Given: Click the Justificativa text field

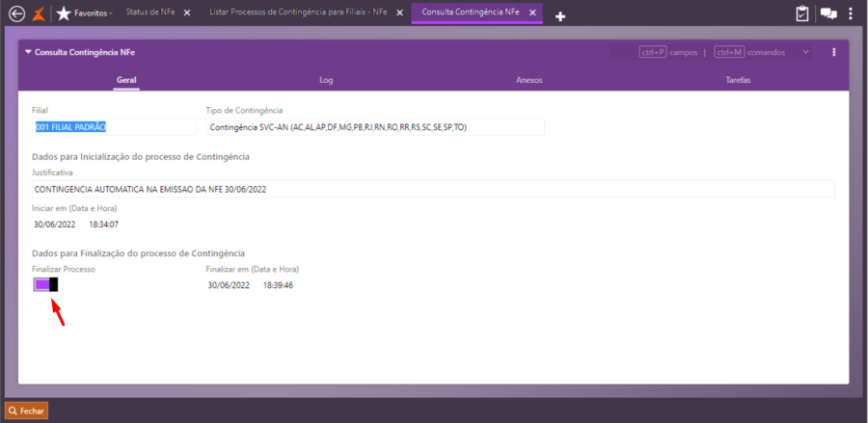Looking at the screenshot, I should pos(433,189).
